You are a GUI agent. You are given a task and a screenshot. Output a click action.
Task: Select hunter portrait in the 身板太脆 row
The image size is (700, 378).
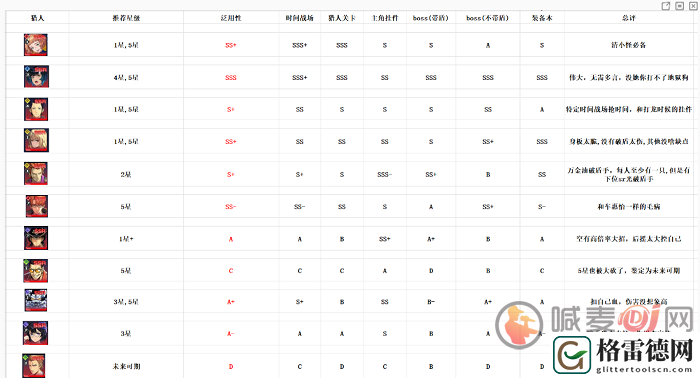point(36,141)
